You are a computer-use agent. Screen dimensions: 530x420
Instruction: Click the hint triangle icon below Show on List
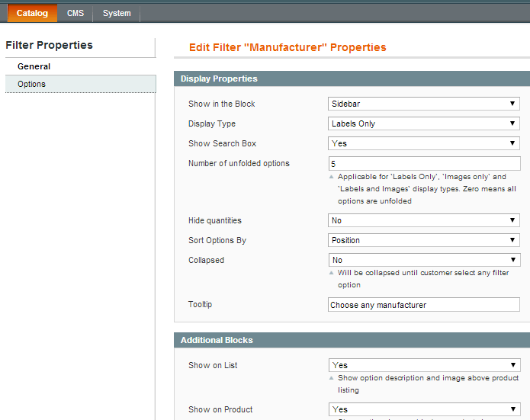(331, 378)
